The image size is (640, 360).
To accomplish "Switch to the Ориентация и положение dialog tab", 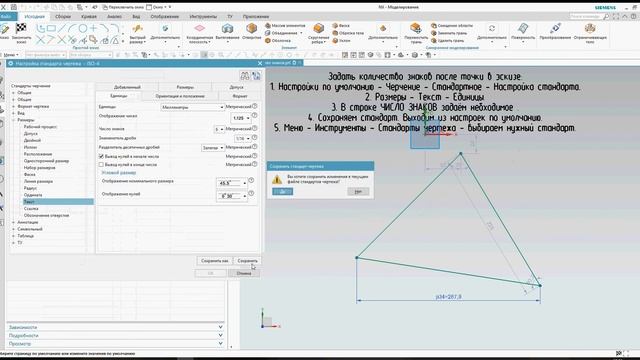I will 180,96.
